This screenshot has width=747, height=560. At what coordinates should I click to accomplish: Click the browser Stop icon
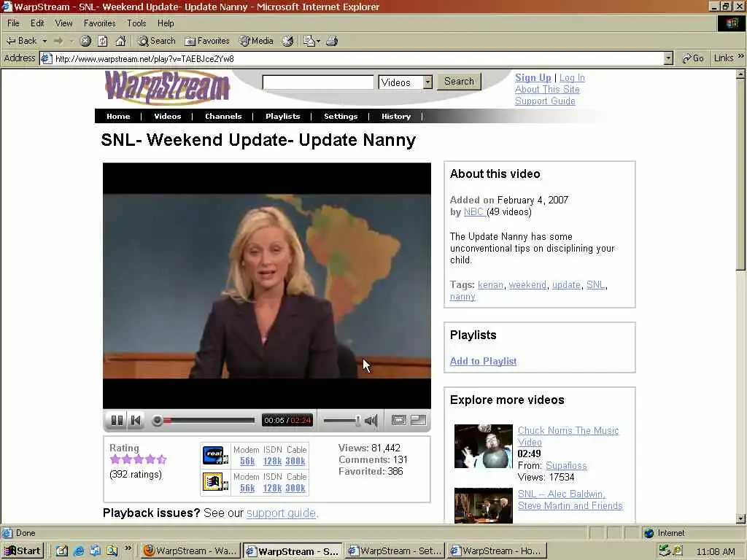tap(85, 41)
